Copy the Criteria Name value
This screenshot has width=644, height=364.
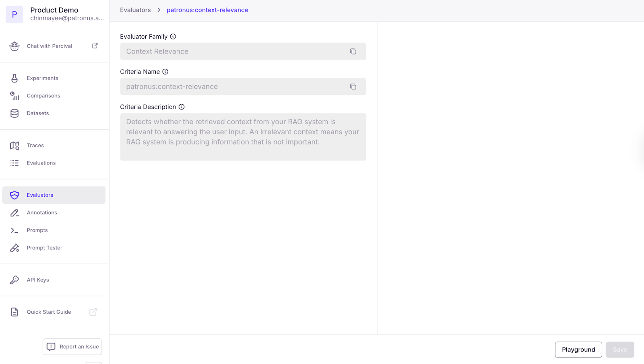coord(353,86)
